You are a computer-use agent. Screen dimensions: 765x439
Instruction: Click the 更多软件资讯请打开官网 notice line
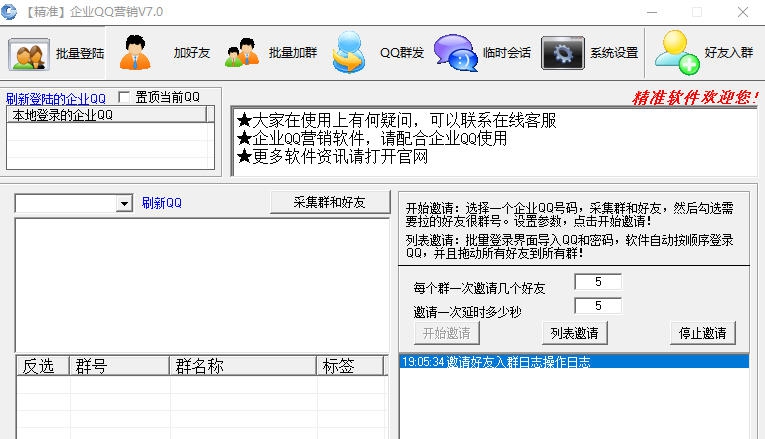coord(332,157)
